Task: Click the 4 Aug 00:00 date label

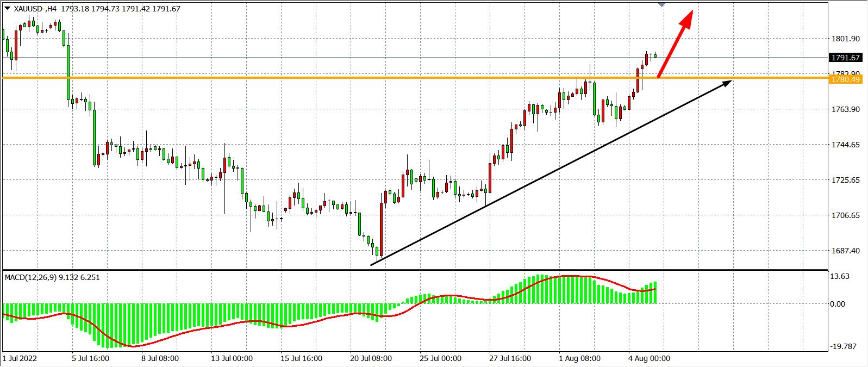Action: click(x=650, y=358)
